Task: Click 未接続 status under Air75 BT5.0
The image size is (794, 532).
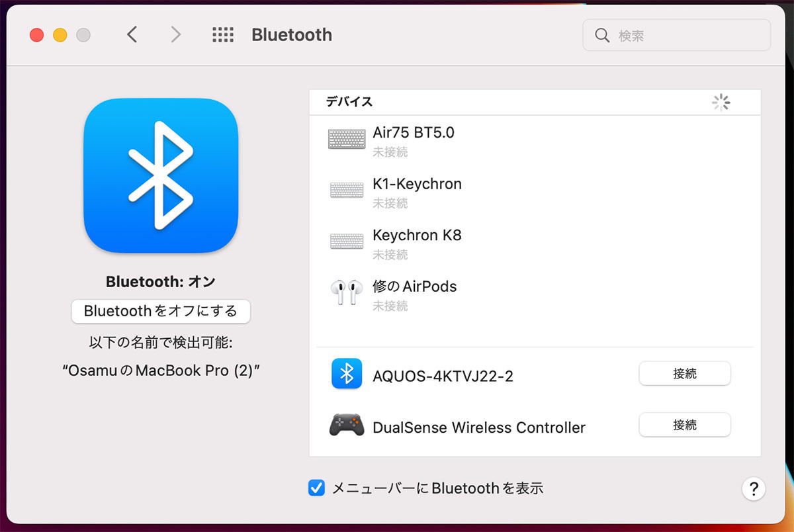Action: (x=390, y=152)
